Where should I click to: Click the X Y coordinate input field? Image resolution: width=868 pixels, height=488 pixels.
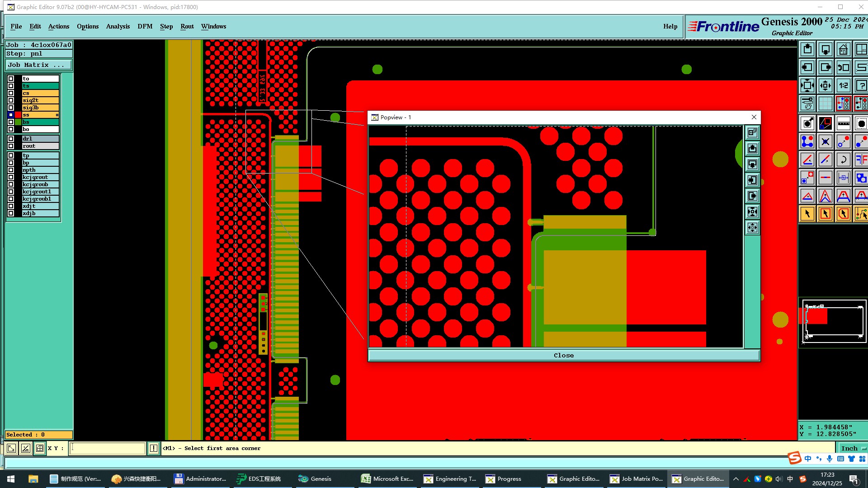107,448
